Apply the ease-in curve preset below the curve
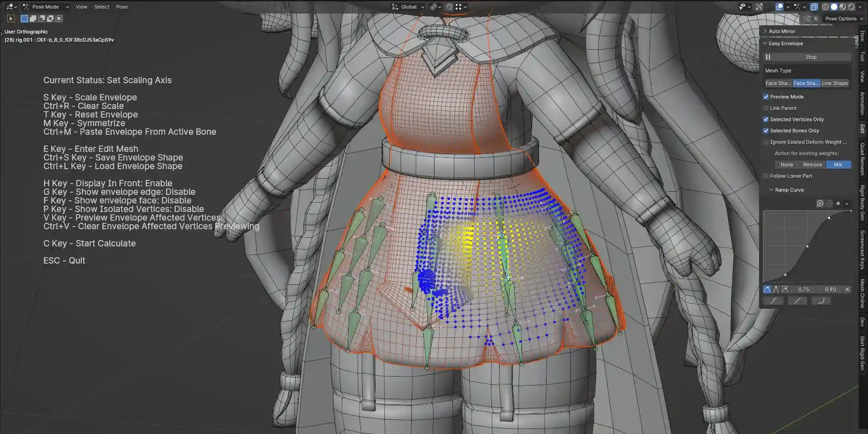The height and width of the screenshot is (434, 868). tap(821, 300)
